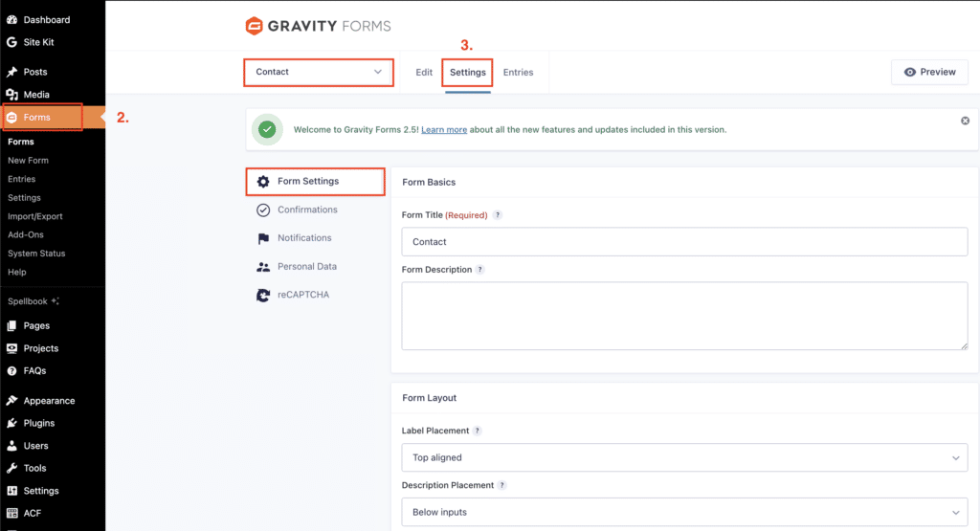This screenshot has height=531, width=980.
Task: Open the Learn more link in notice
Action: [x=444, y=129]
